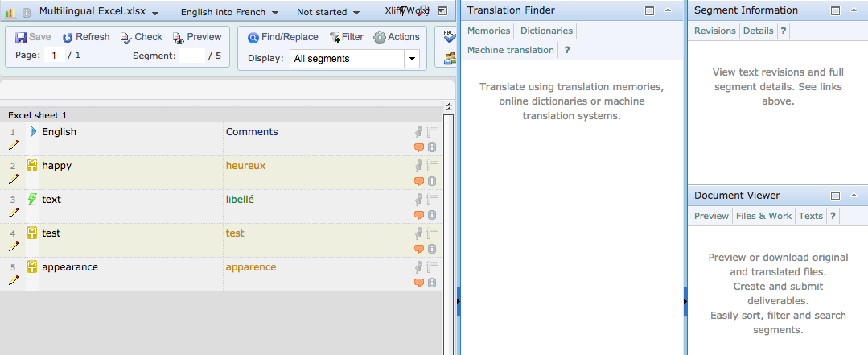Click the orange comment icon on the 'appearance' row
The height and width of the screenshot is (355, 868).
[419, 283]
